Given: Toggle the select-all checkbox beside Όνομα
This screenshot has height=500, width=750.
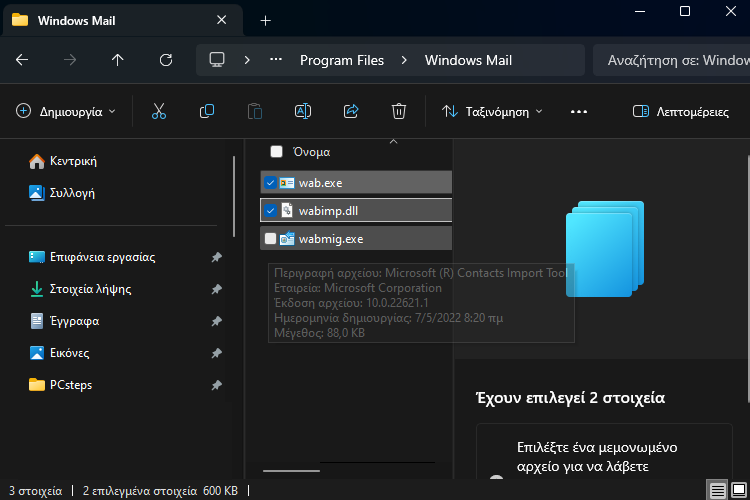Looking at the screenshot, I should [276, 152].
